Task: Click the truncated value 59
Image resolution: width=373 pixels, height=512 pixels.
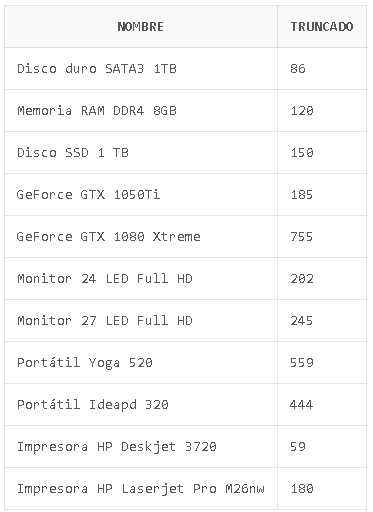Action: 298,447
